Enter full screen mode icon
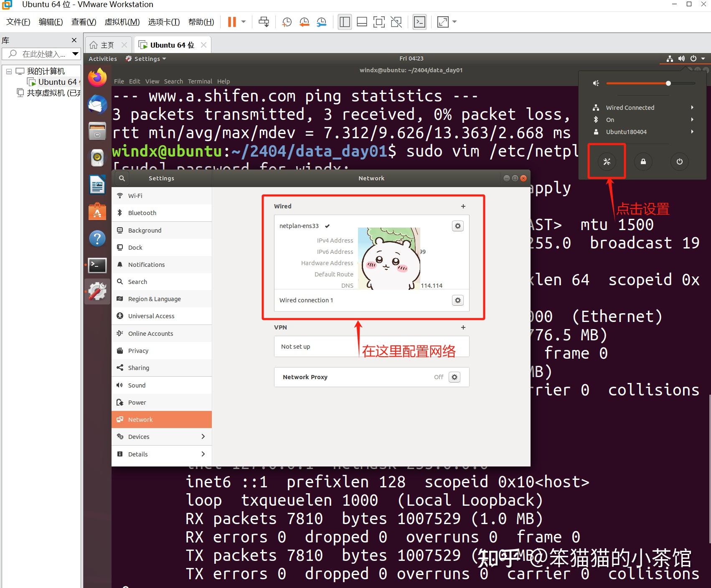Image resolution: width=711 pixels, height=588 pixels. [443, 22]
